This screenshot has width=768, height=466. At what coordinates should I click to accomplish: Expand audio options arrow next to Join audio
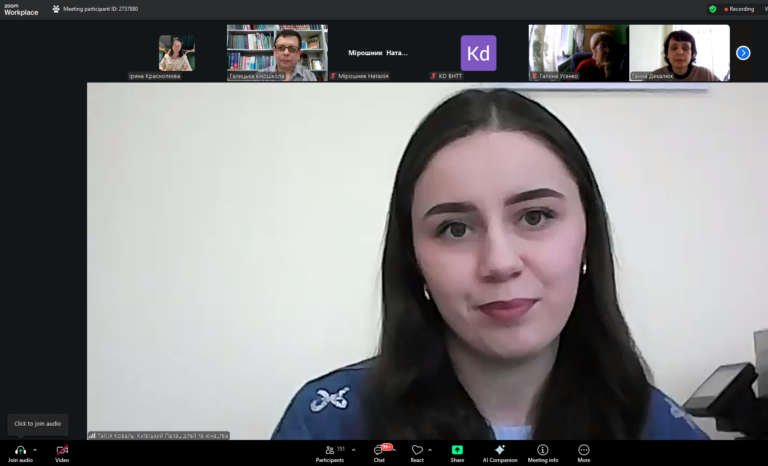click(35, 449)
